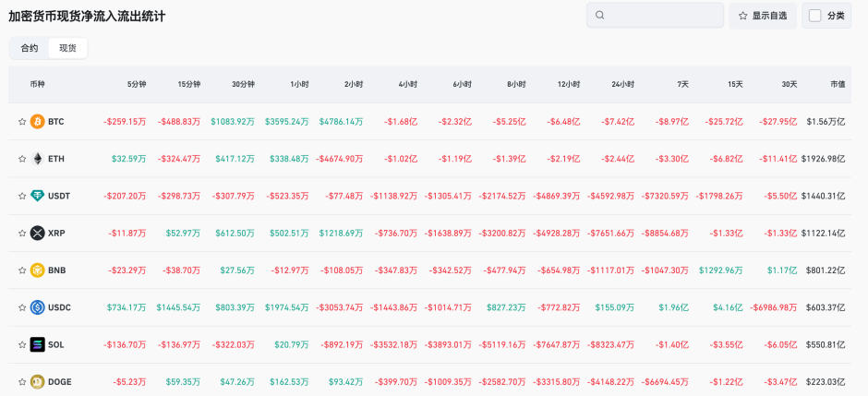Star BTC as a favorite
The image size is (868, 396).
(22, 122)
